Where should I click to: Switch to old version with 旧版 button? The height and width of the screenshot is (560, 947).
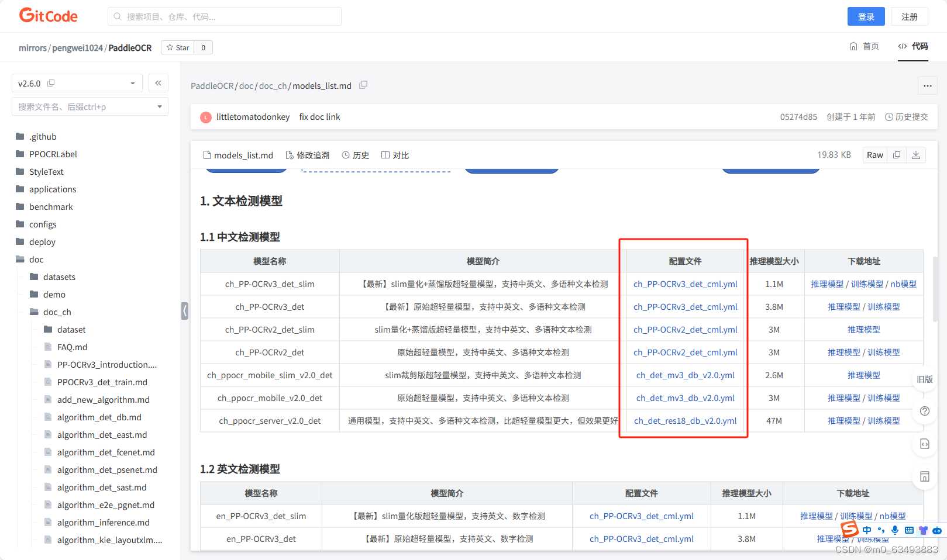point(925,379)
